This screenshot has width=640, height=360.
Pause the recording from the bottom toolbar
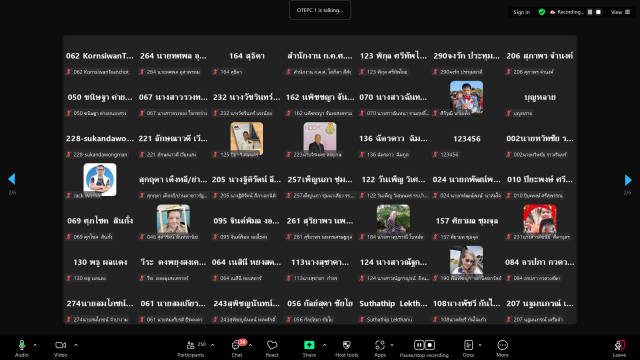(419, 345)
